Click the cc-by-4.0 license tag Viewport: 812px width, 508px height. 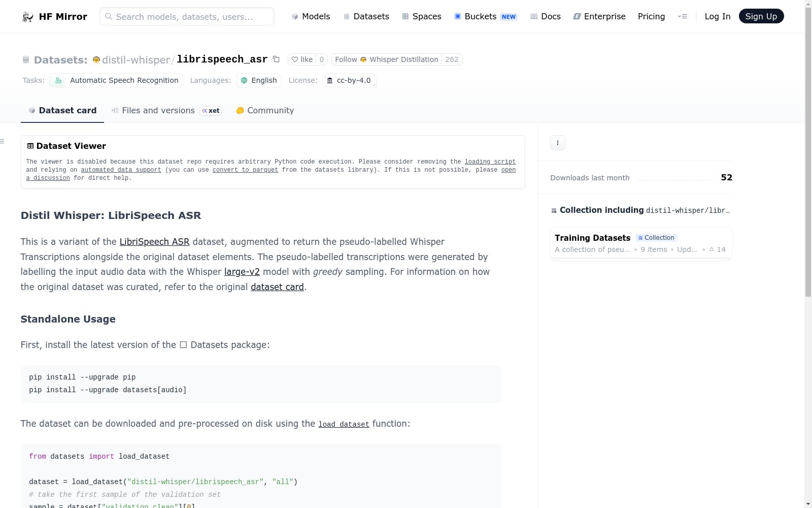point(349,80)
